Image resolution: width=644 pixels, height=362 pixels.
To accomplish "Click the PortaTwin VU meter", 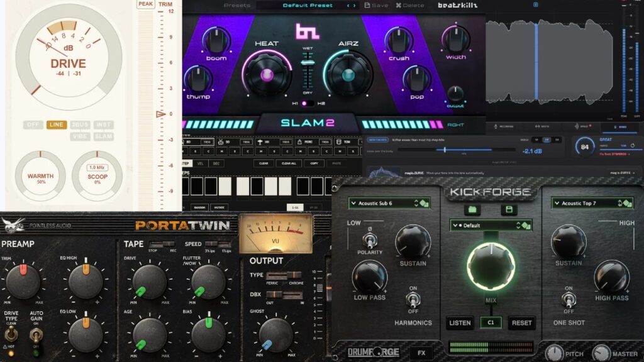I will [275, 234].
